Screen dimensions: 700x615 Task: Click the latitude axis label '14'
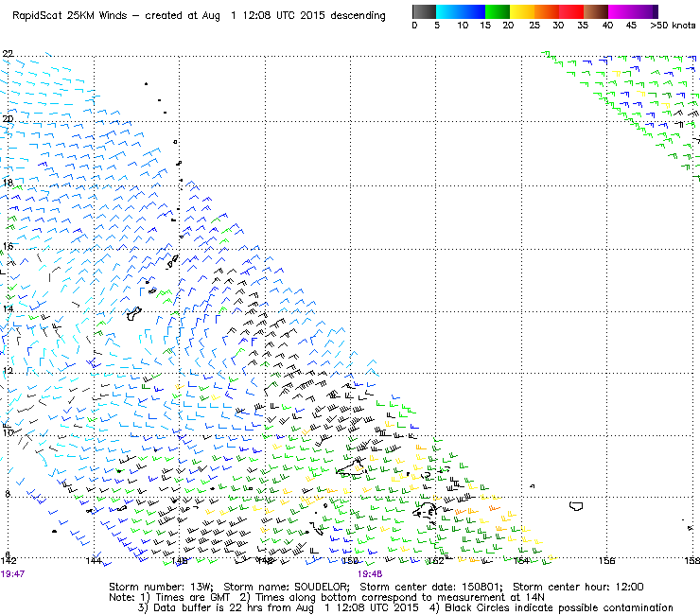8,308
